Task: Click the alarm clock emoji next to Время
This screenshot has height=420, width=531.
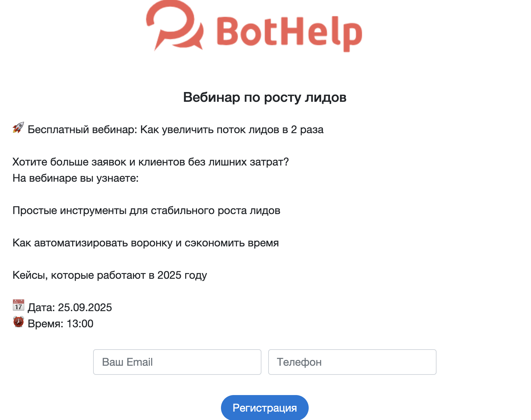Action: point(18,322)
